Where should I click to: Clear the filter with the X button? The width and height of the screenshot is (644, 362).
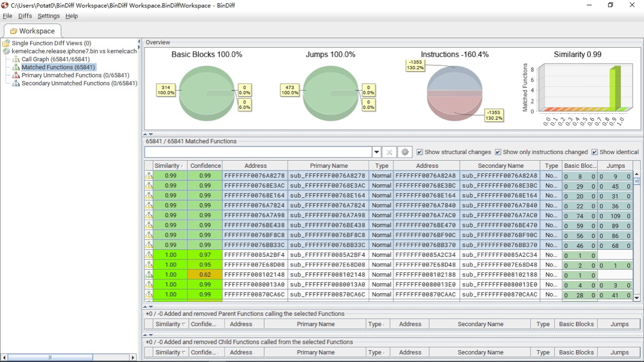[390, 152]
